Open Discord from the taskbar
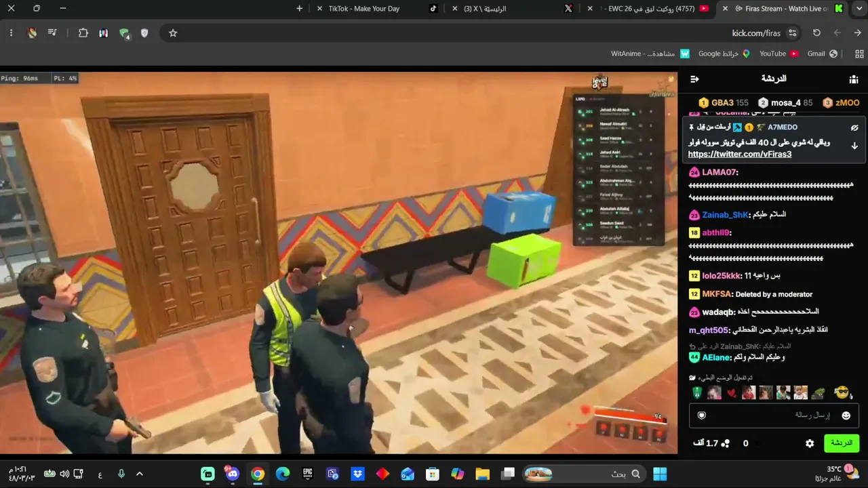Image resolution: width=868 pixels, height=488 pixels. coord(233,474)
